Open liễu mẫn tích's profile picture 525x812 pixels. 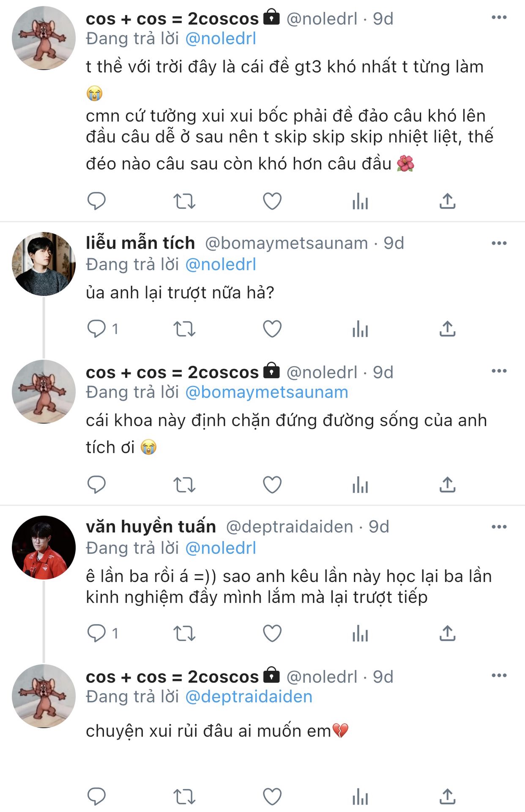[x=44, y=263]
